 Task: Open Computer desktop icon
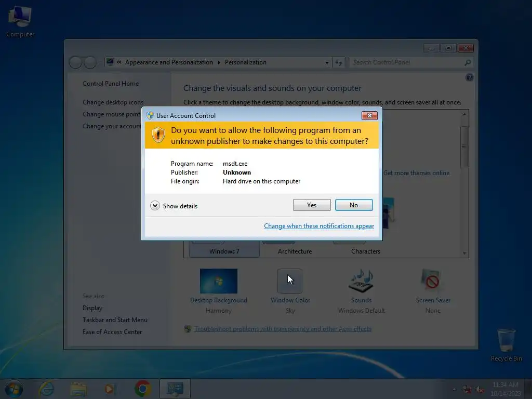(20, 21)
